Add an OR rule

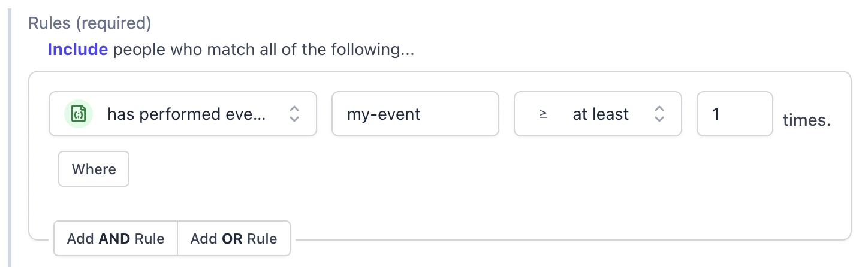(x=234, y=239)
